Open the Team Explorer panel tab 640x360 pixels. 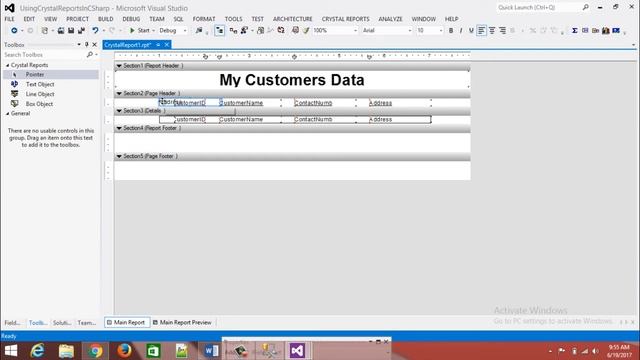point(87,323)
